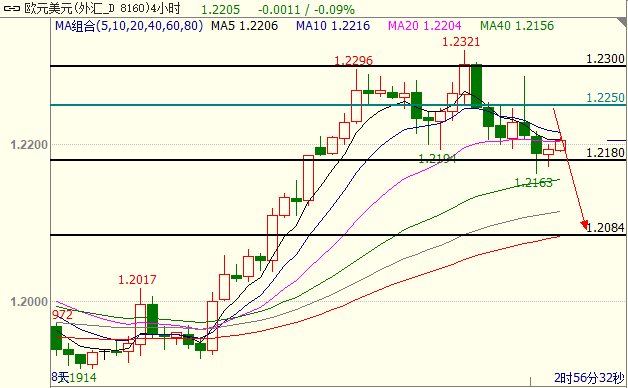Click the change value -0.0011 / -0.09%
The image size is (628, 388).
(306, 9)
